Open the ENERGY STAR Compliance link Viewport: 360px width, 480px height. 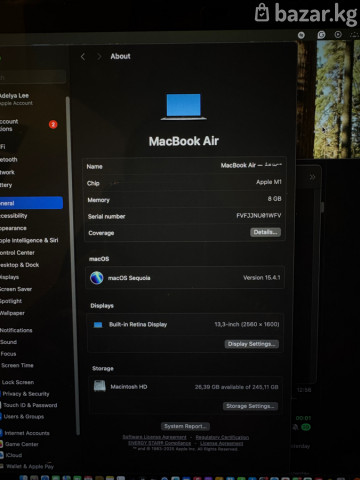(x=160, y=443)
